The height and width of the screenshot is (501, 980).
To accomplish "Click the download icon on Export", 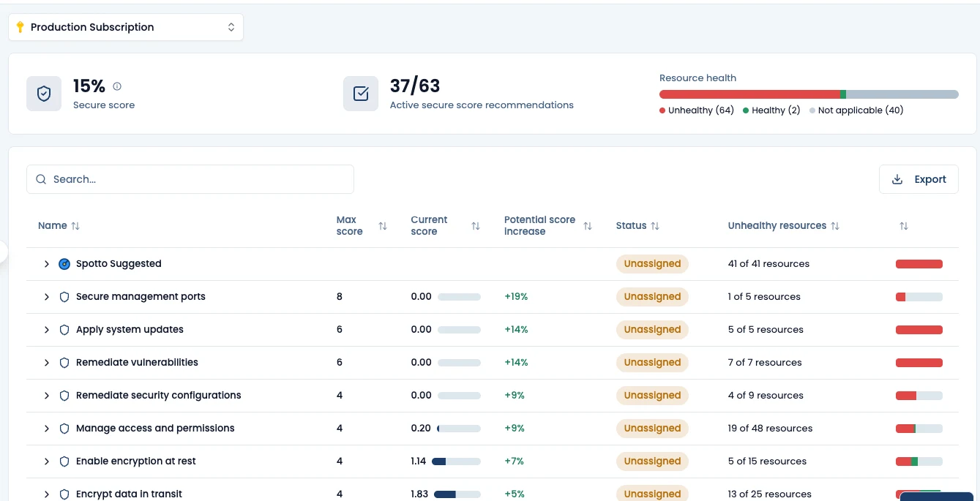I will click(x=897, y=179).
